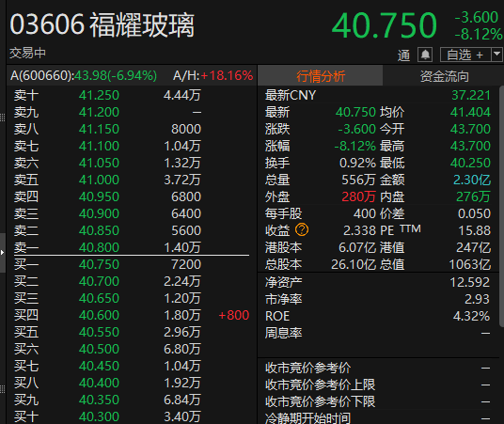Click the price alert bell icon
Viewport: 504px width, 424px height.
425,55
